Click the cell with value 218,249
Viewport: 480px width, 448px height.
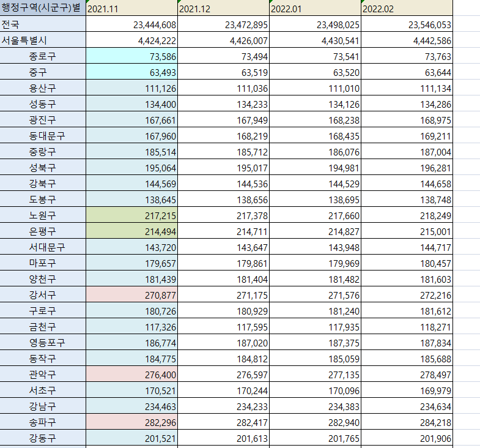click(407, 215)
